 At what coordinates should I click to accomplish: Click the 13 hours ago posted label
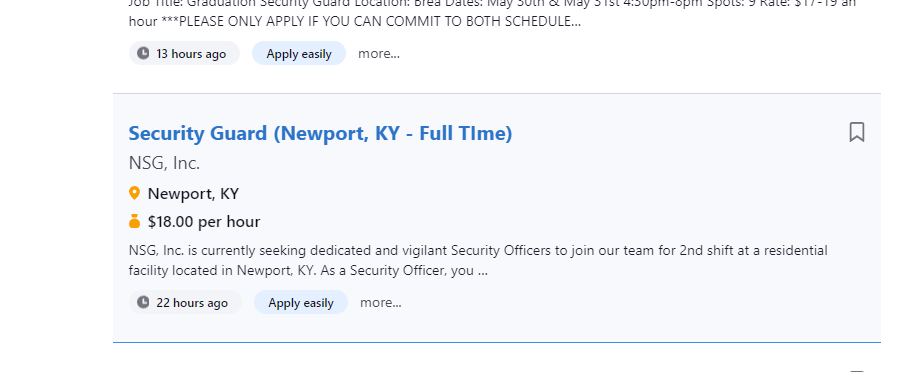[191, 53]
